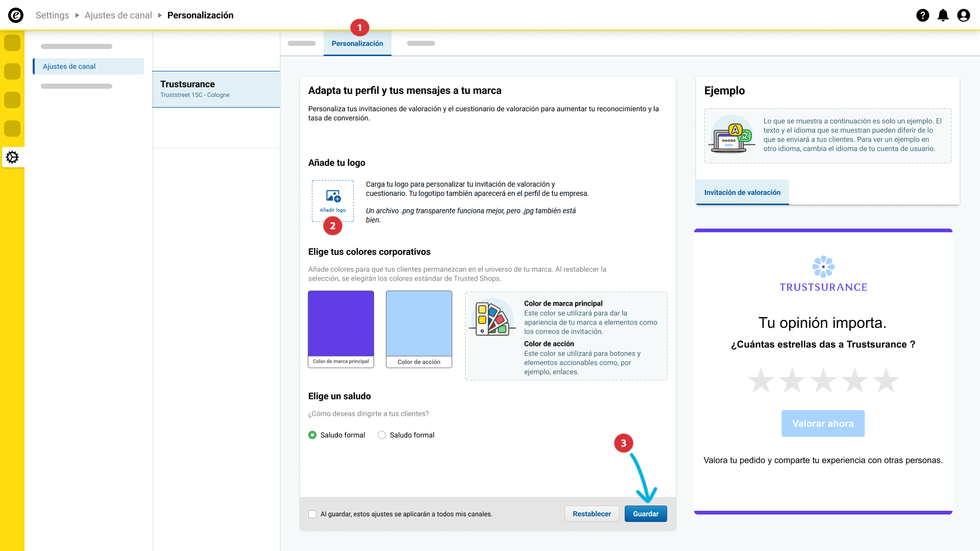Click the Trustsurance flower logo in preview
The width and height of the screenshot is (980, 551).
coord(823,267)
